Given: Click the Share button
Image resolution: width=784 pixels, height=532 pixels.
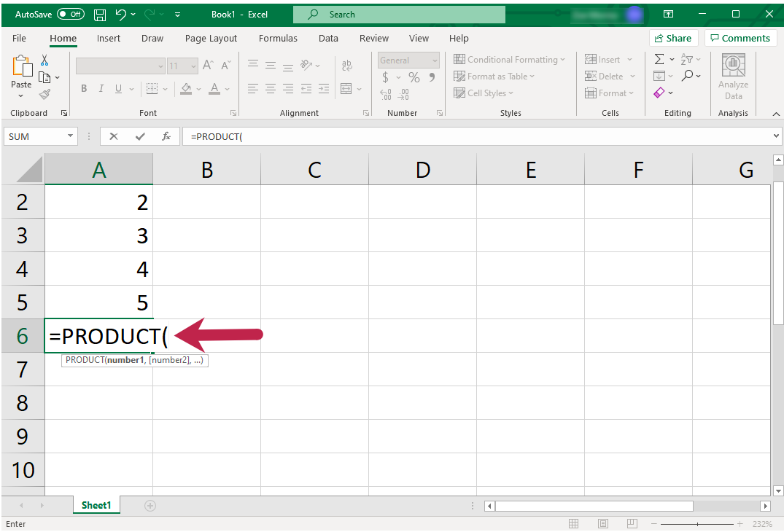Looking at the screenshot, I should tap(673, 38).
